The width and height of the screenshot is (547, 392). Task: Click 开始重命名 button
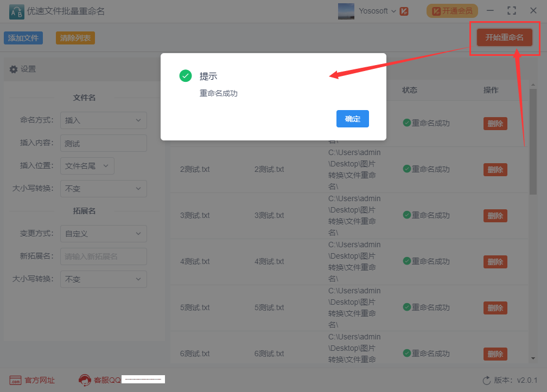coord(505,37)
